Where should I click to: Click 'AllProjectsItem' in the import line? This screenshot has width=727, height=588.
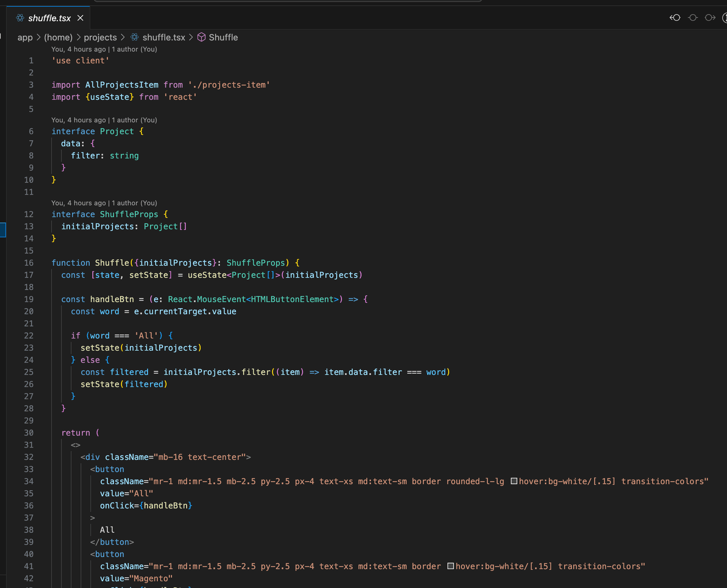click(x=122, y=85)
